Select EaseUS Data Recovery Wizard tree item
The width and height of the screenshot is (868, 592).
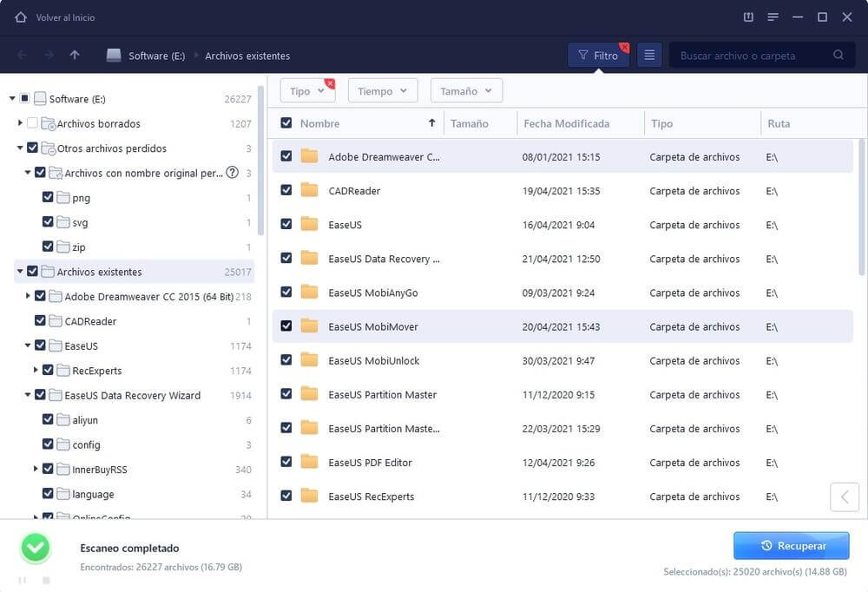click(132, 396)
